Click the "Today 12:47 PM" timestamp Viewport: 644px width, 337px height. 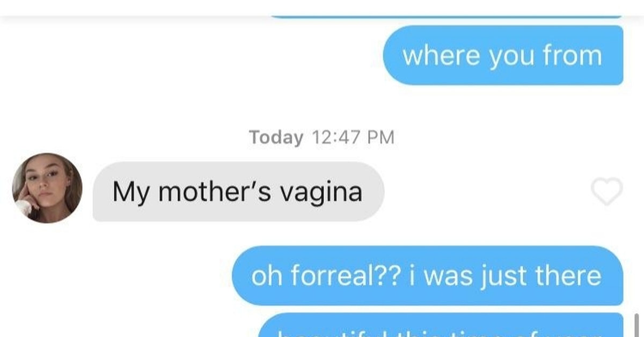click(x=321, y=137)
